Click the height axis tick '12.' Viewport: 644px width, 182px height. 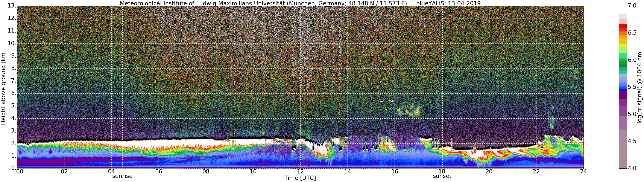point(12,18)
